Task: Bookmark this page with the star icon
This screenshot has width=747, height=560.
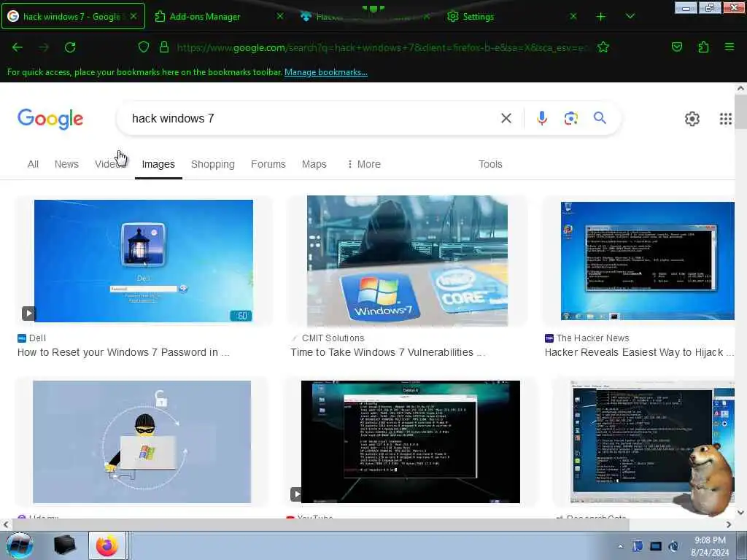Action: (603, 47)
